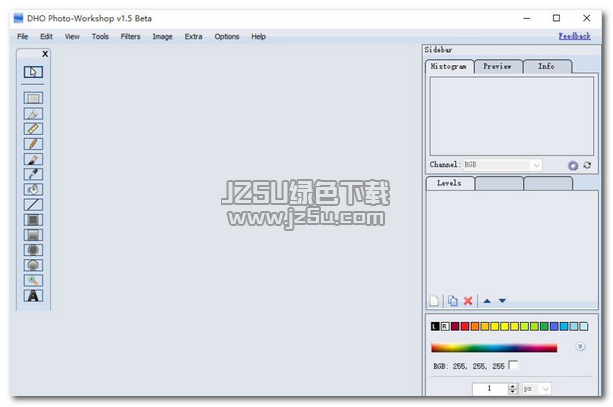The image size is (613, 407).
Task: Select the text tool A icon
Action: pos(33,296)
